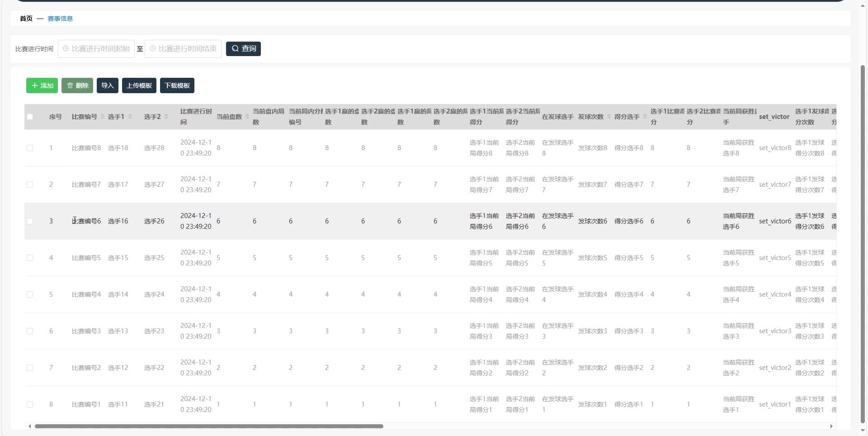Screen dimensions: 868x436
Task: Select cell 得分选手6
Action: pos(629,221)
